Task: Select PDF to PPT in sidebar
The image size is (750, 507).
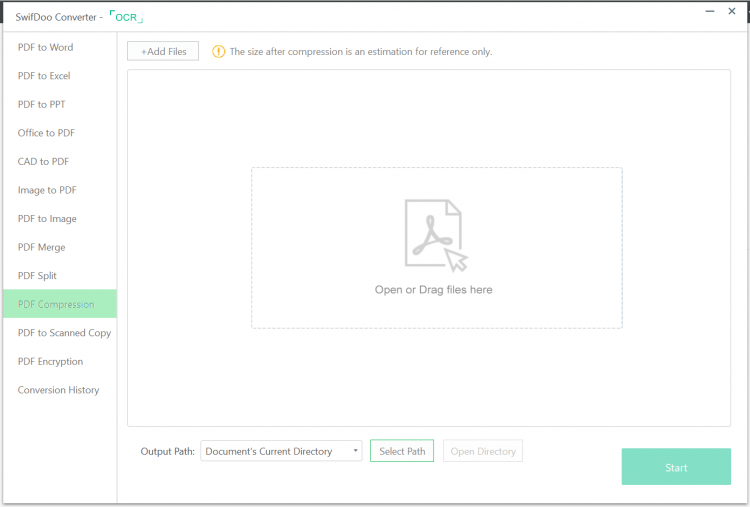Action: pos(60,104)
